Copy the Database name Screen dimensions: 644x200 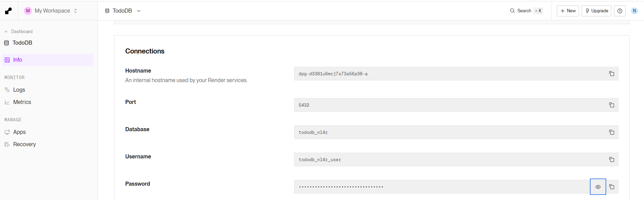pos(611,132)
